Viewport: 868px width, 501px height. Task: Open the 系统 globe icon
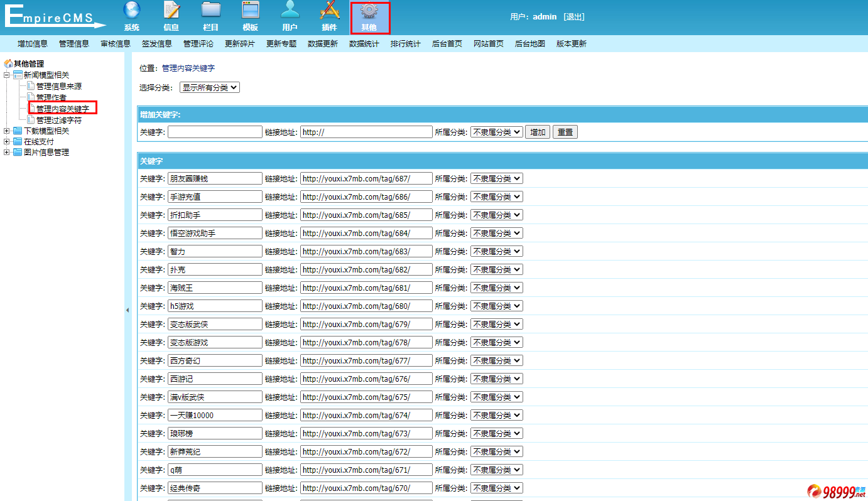pyautogui.click(x=132, y=11)
